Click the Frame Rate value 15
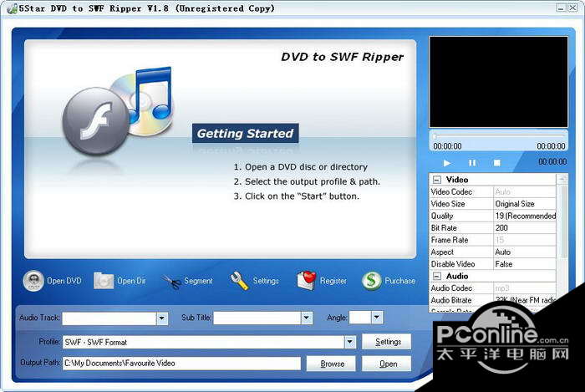Viewport: 585px width, 392px height. coord(525,240)
